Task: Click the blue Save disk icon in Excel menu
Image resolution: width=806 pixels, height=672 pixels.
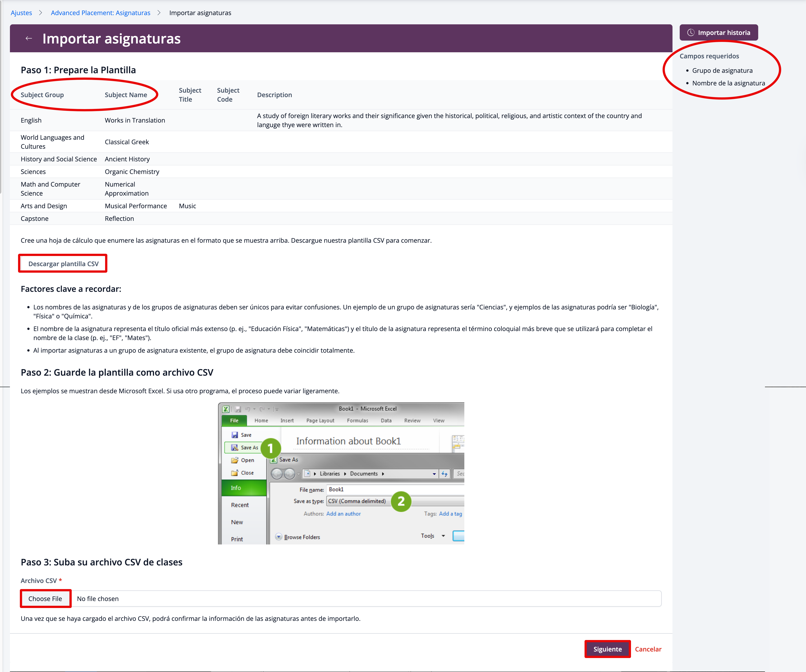Action: point(235,435)
